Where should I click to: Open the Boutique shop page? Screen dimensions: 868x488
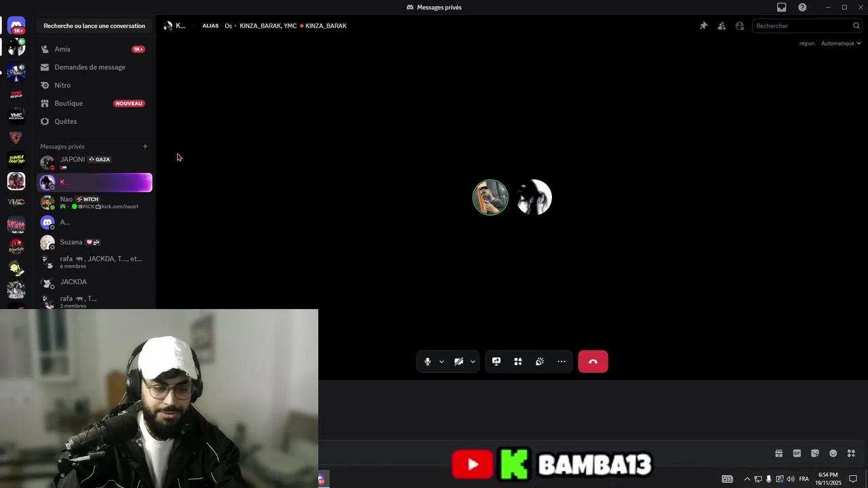pyautogui.click(x=94, y=103)
